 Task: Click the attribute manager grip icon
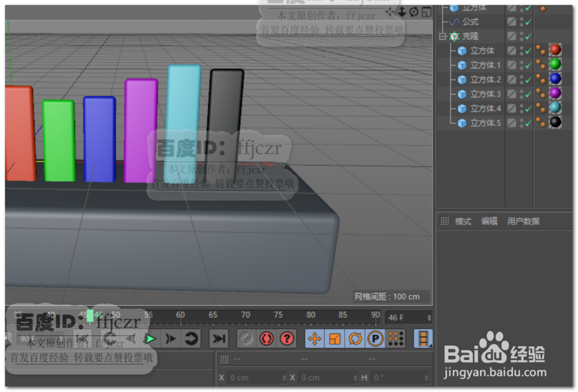point(444,221)
